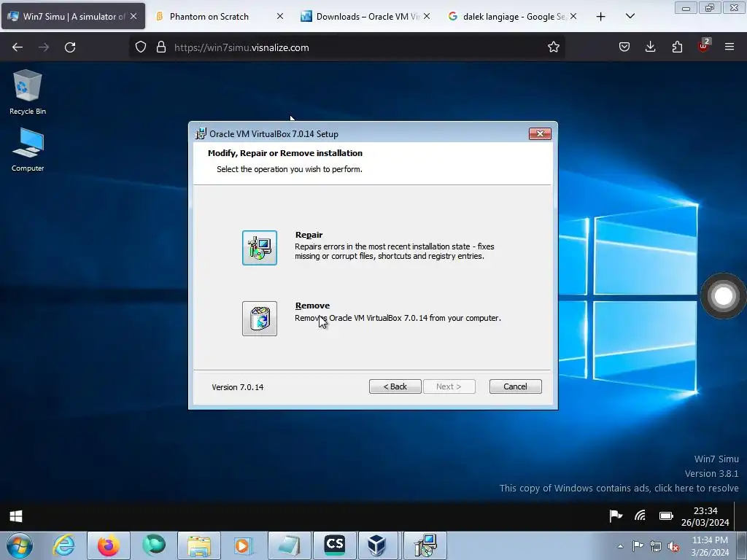Click the 11:34 PM tray clock
This screenshot has height=560, width=747.
[710, 546]
